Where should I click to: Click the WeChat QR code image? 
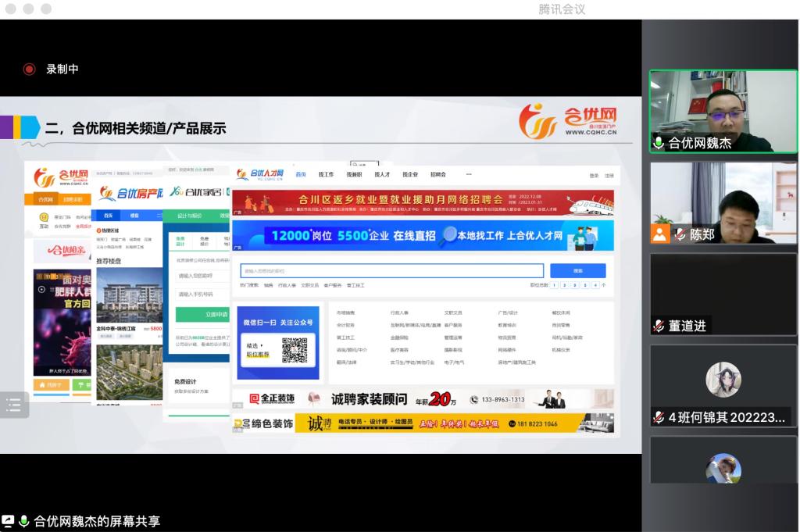pos(295,351)
